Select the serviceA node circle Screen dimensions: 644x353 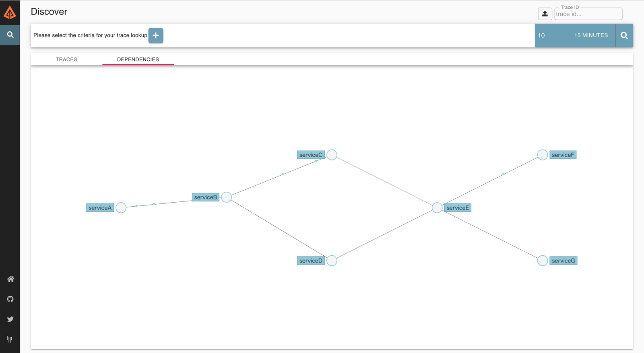coord(121,207)
